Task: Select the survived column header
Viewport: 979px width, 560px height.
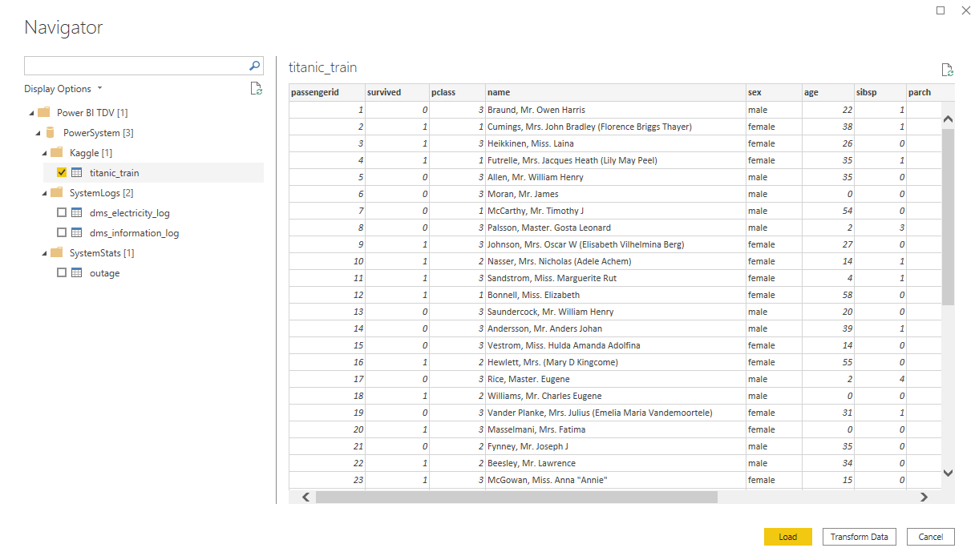Action: tap(396, 92)
